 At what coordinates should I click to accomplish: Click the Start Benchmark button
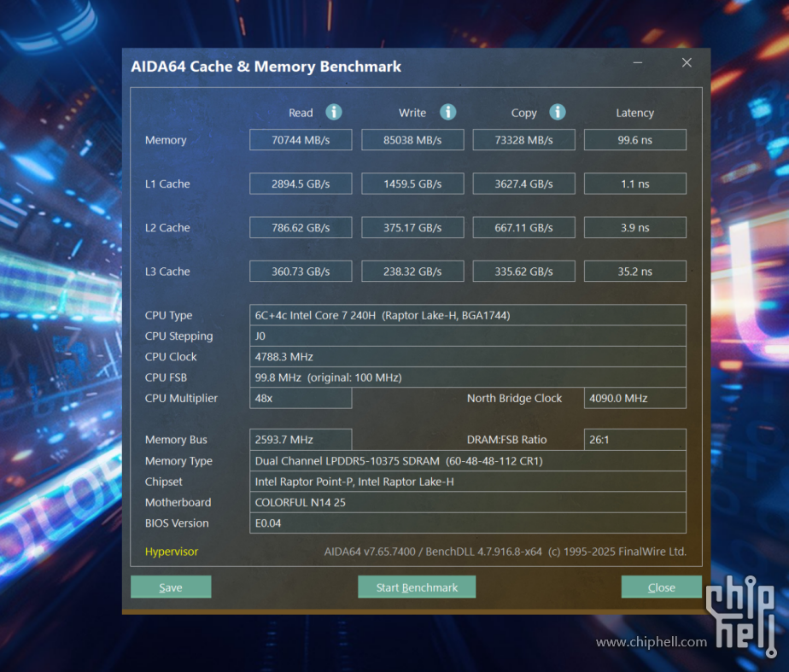tap(417, 587)
